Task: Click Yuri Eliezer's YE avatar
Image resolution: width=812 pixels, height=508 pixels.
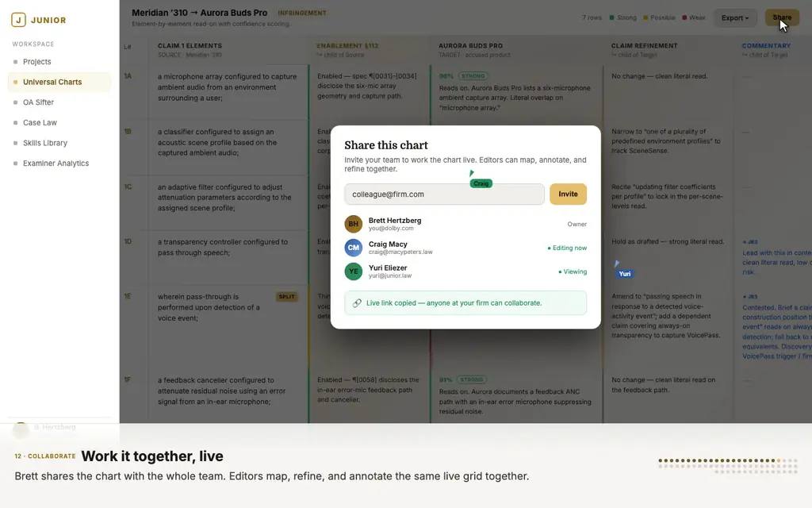Action: pos(353,271)
